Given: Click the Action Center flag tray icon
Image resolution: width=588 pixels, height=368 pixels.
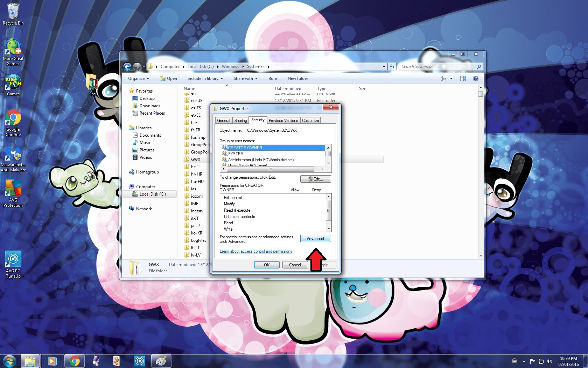Looking at the screenshot, I should tap(532, 361).
